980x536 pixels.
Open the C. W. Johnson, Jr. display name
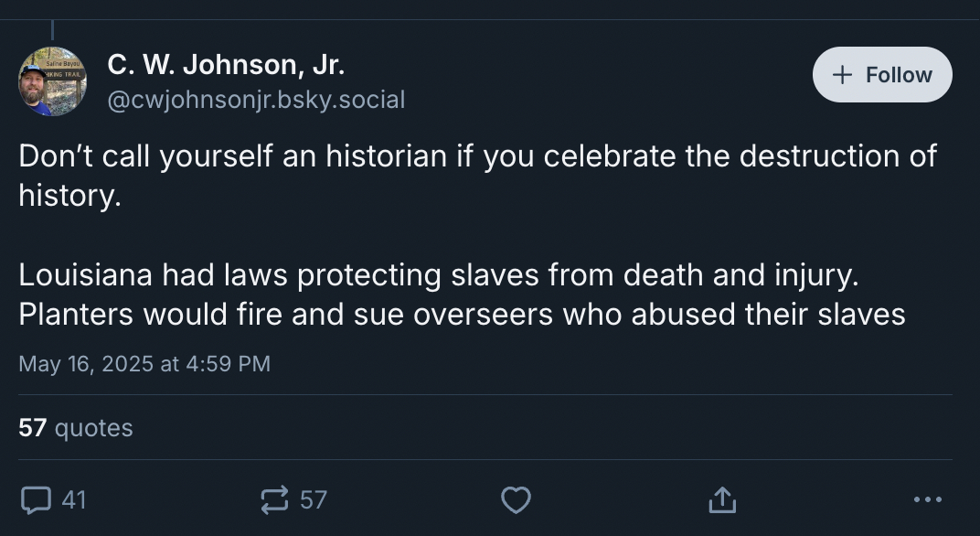click(226, 65)
